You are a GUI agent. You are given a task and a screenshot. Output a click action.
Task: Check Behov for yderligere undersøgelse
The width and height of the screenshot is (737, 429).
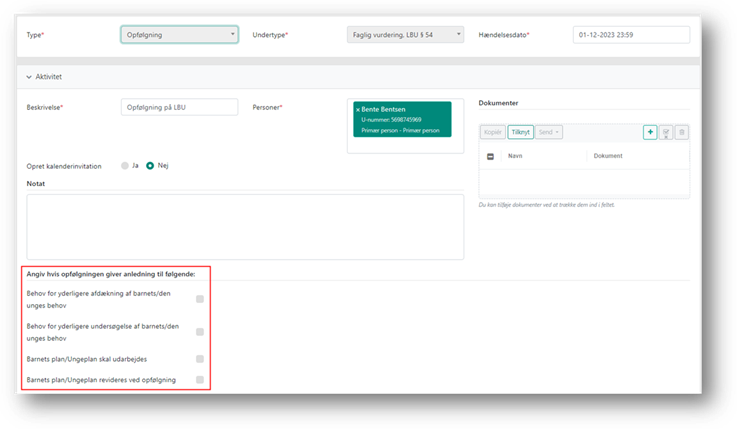click(x=200, y=332)
